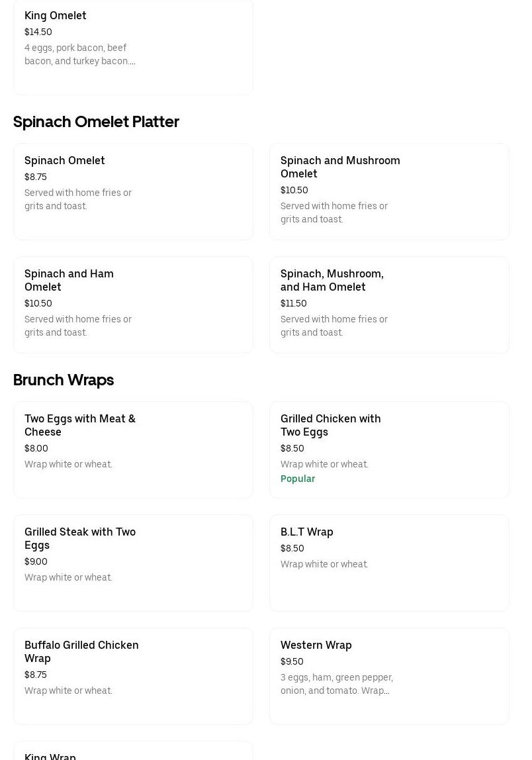Click the $9.50 Western Wrap price
The width and height of the screenshot is (532, 760).
point(292,661)
